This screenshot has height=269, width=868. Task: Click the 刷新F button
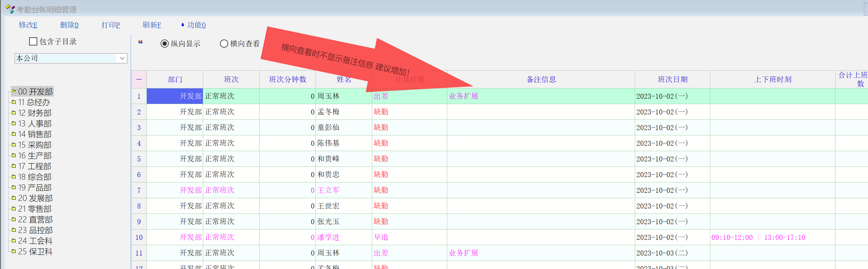pyautogui.click(x=152, y=25)
